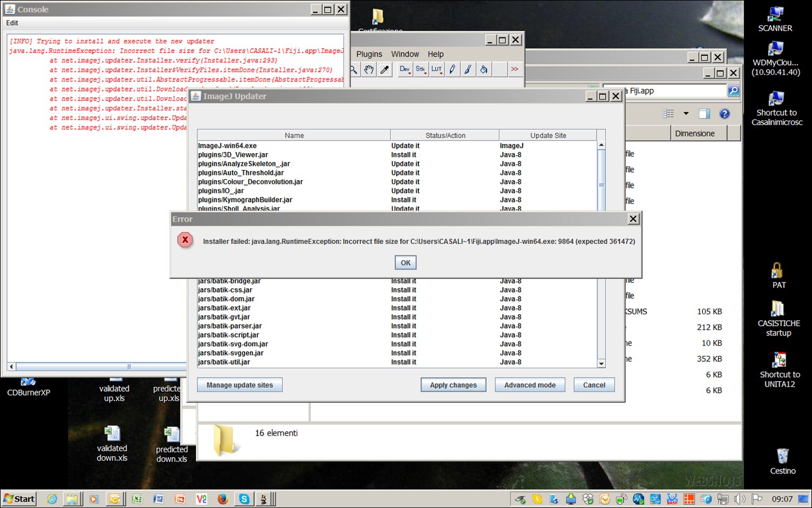The height and width of the screenshot is (508, 812).
Task: Open the Plugins menu
Action: (369, 54)
